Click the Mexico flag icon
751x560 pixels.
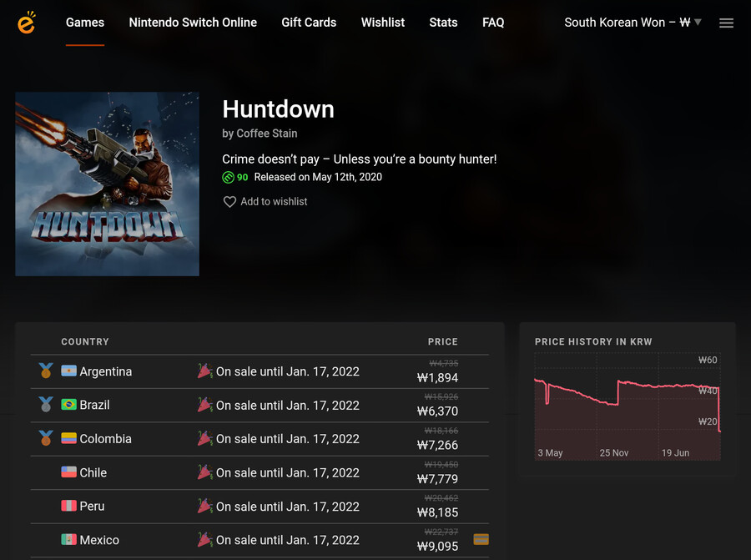pos(68,539)
